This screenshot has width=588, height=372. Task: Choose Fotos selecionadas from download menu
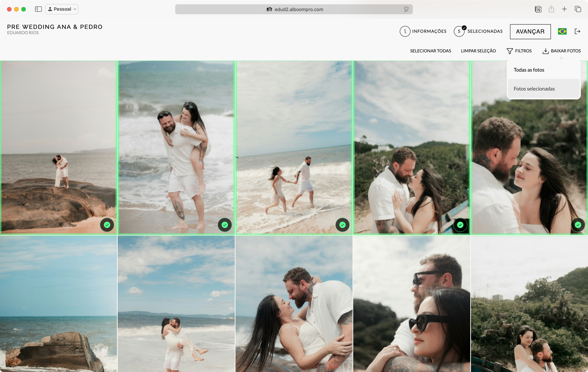tap(534, 88)
